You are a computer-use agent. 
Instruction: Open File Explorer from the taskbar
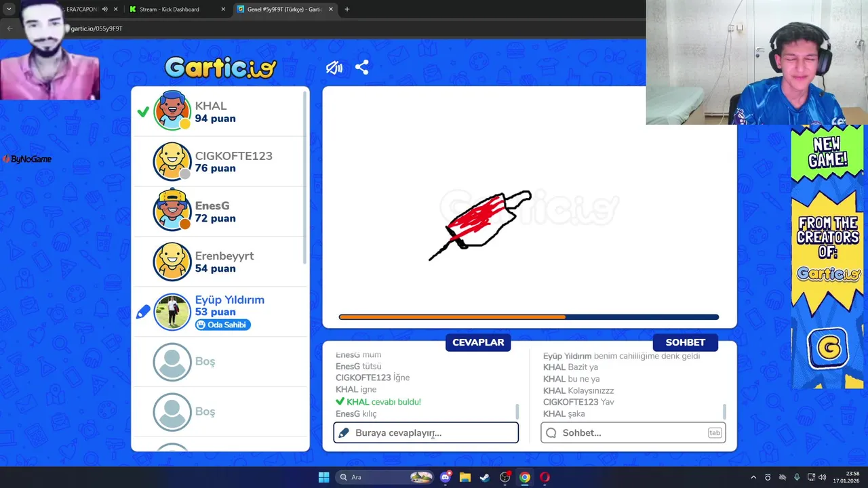pyautogui.click(x=465, y=477)
